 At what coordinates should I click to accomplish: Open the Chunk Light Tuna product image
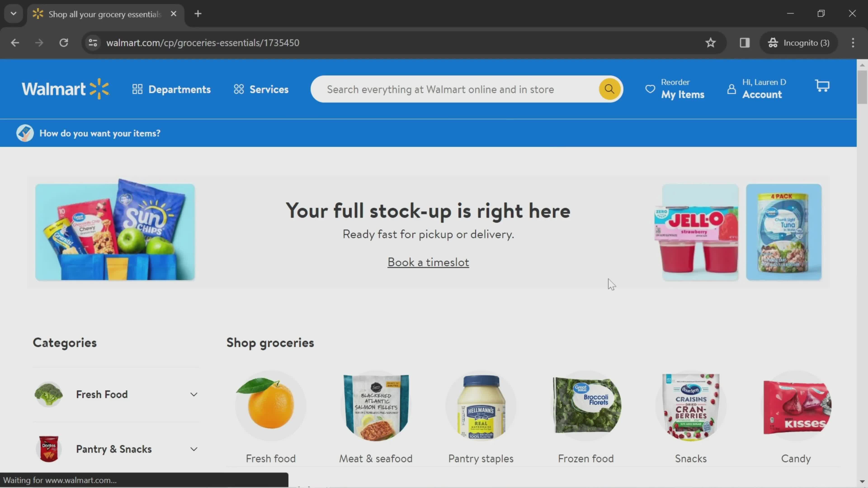point(784,232)
